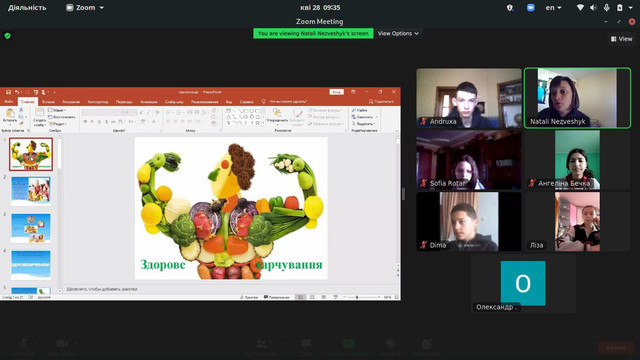Switch to Slide Sorter view icon
This screenshot has width=640, height=360.
tap(312, 297)
